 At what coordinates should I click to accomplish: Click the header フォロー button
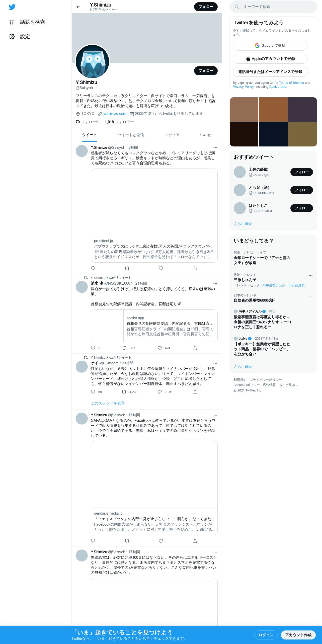click(206, 7)
